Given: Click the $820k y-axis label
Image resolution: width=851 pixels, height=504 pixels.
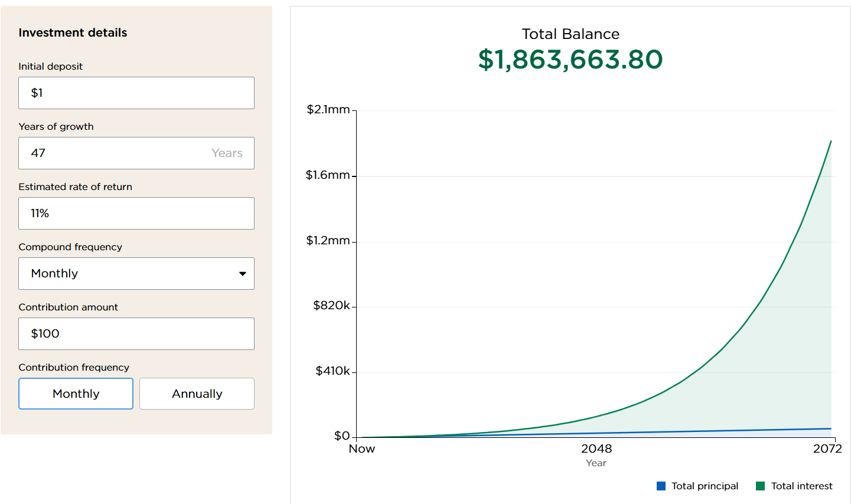Looking at the screenshot, I should click(331, 305).
